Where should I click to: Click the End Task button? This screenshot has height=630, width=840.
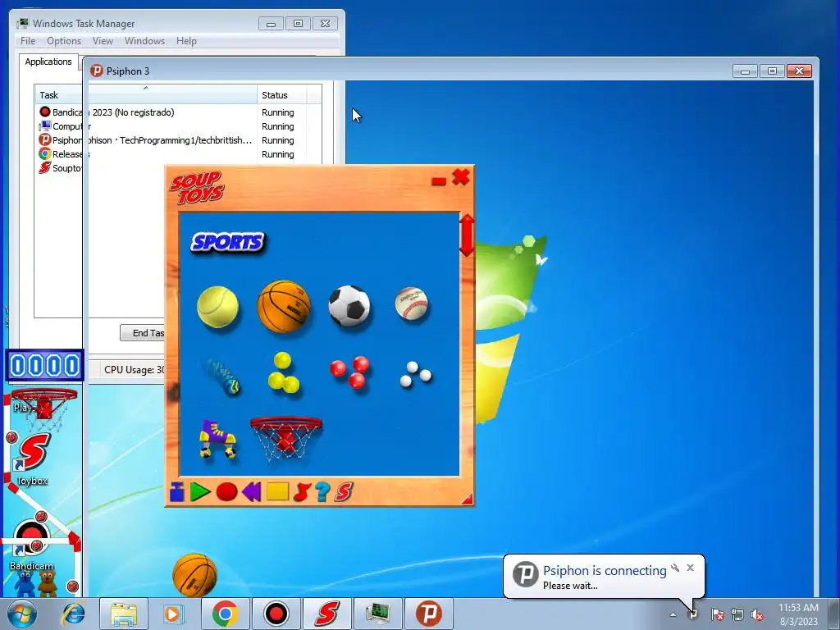pos(142,333)
